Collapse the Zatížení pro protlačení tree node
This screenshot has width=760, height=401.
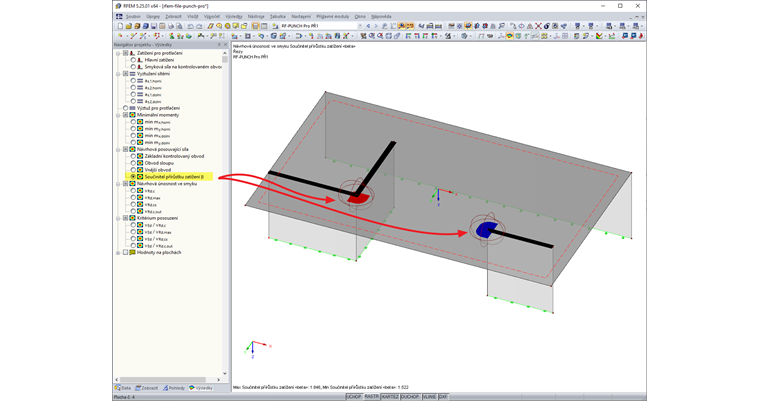(118, 53)
